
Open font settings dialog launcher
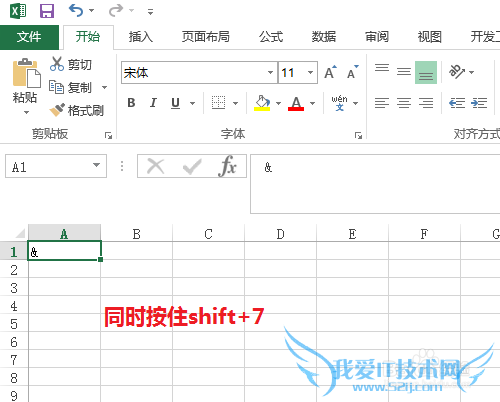coord(358,135)
